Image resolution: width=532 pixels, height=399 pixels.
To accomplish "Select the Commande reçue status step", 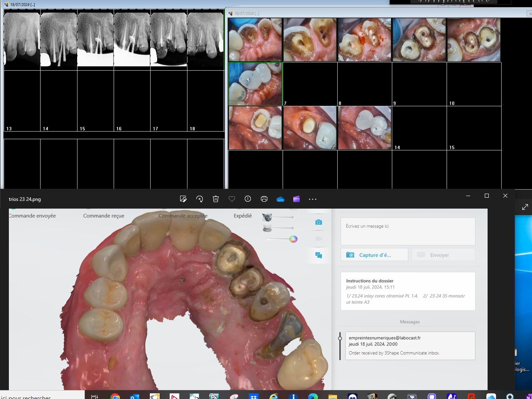I will [104, 216].
